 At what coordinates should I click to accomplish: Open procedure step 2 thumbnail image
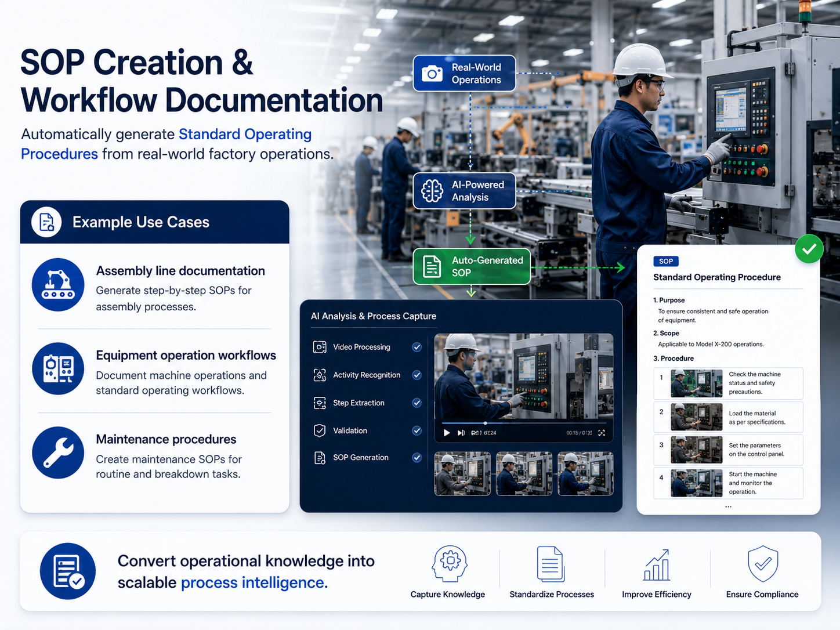pos(697,417)
